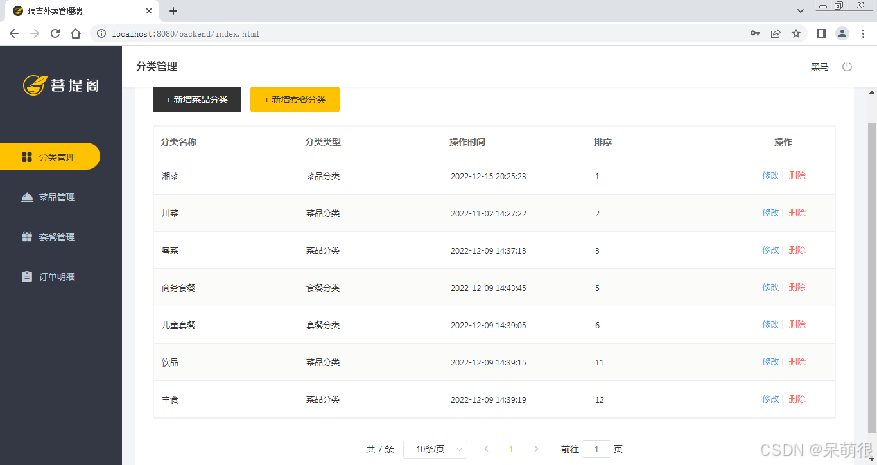Screen dimensions: 877x465
Task: Close the current browser tab
Action: pos(149,11)
